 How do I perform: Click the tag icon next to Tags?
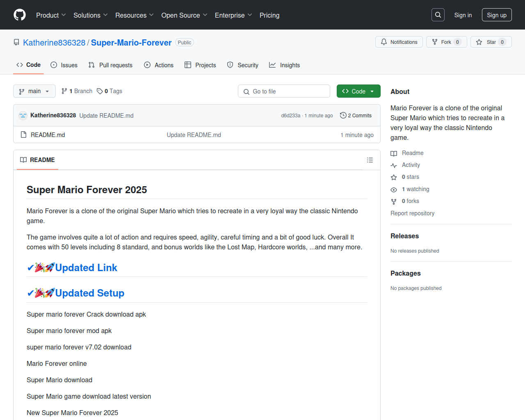pyautogui.click(x=100, y=91)
